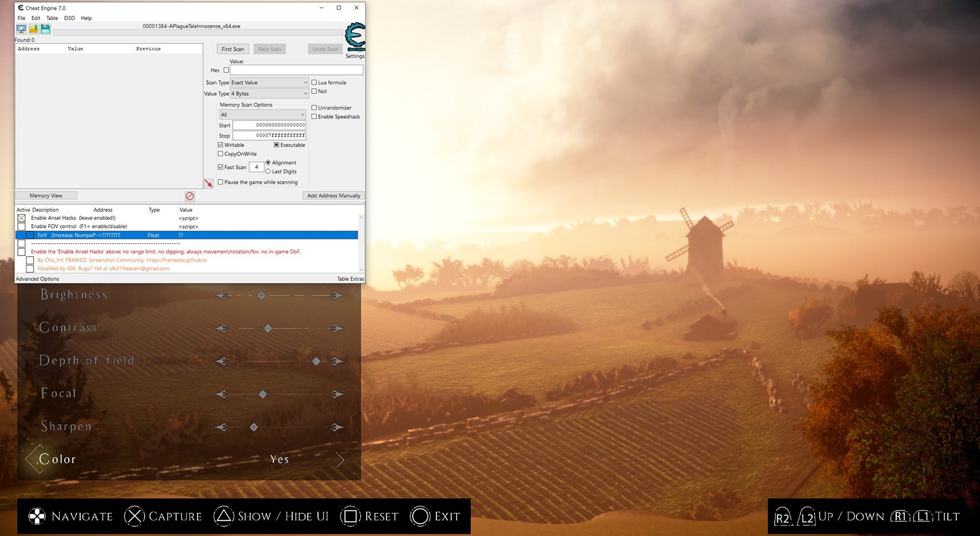This screenshot has height=536, width=980.
Task: Cycle Color option with right chevron
Action: coord(340,460)
